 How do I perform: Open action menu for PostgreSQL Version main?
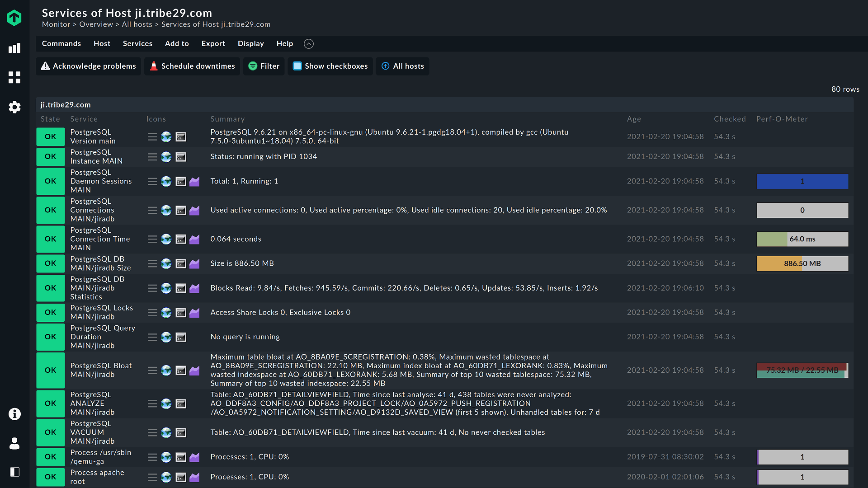153,136
